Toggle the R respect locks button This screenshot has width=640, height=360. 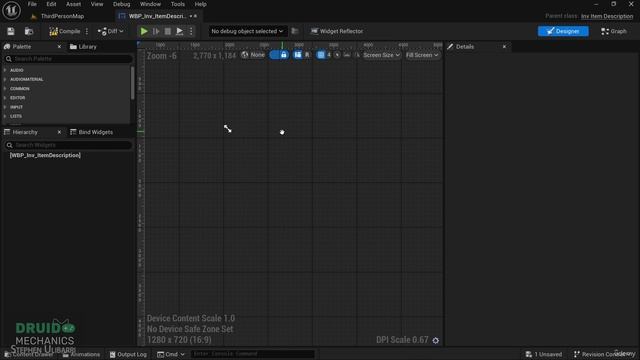coord(307,55)
